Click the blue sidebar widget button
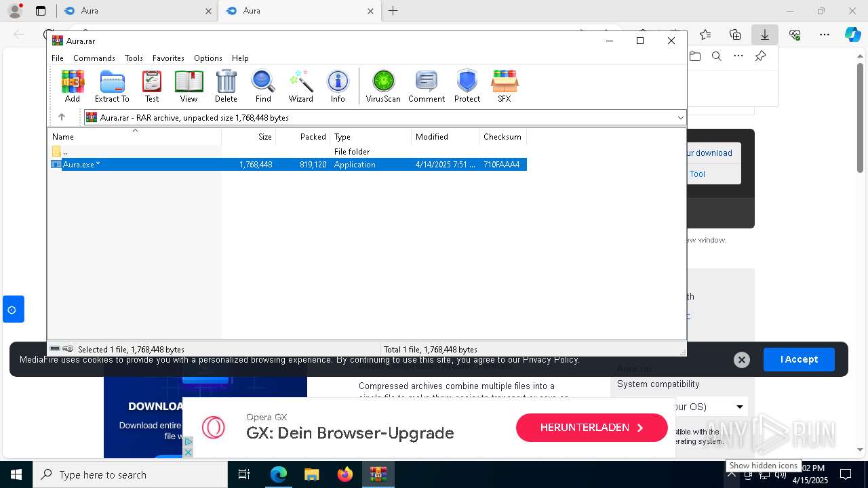Image resolution: width=868 pixels, height=488 pixels. pos(13,309)
